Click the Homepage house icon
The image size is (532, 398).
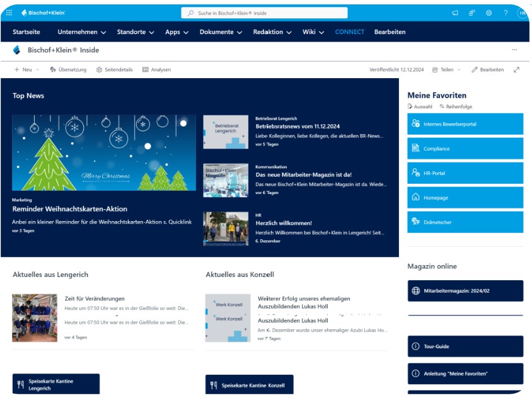pos(415,197)
